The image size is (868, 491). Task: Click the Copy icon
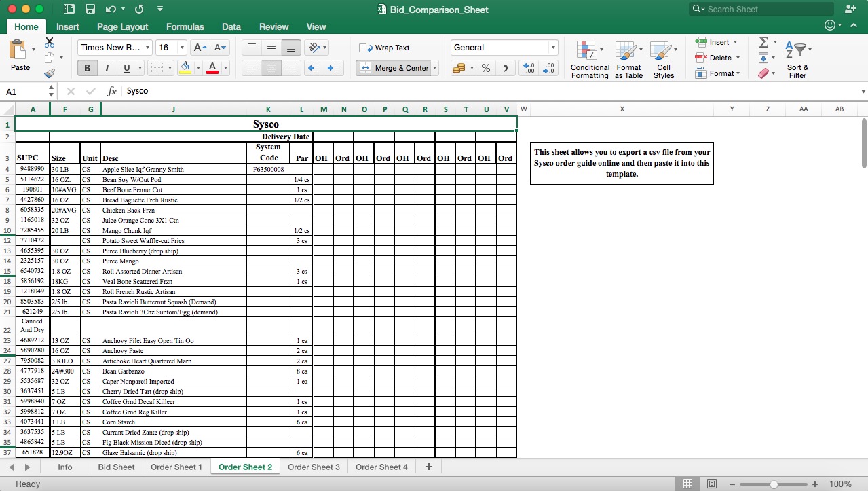(x=50, y=58)
